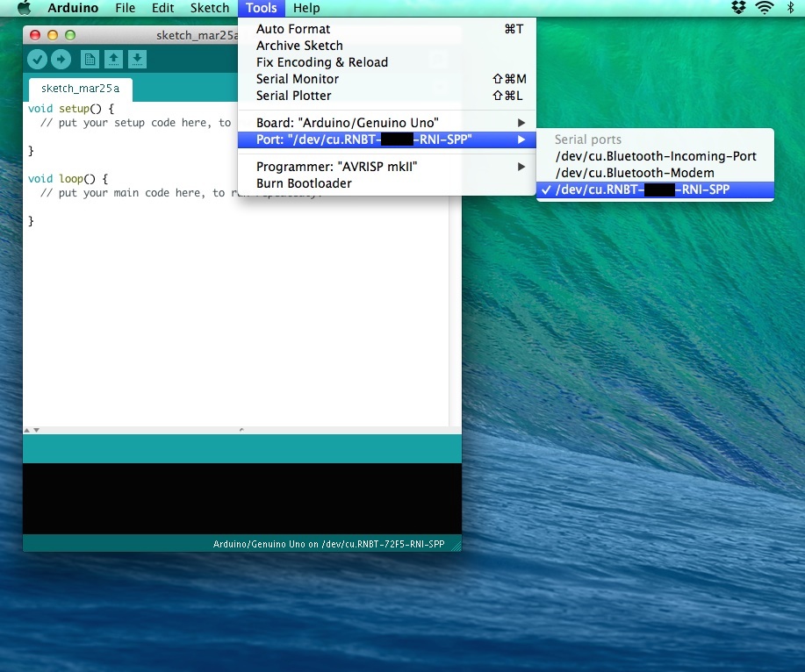Click the 'void loop() {' code line

[68, 179]
